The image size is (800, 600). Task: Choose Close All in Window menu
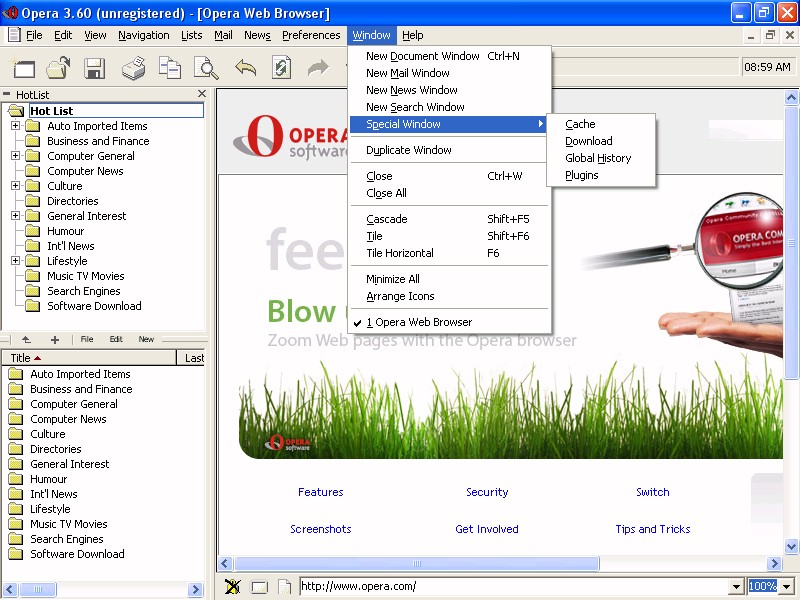click(x=449, y=193)
